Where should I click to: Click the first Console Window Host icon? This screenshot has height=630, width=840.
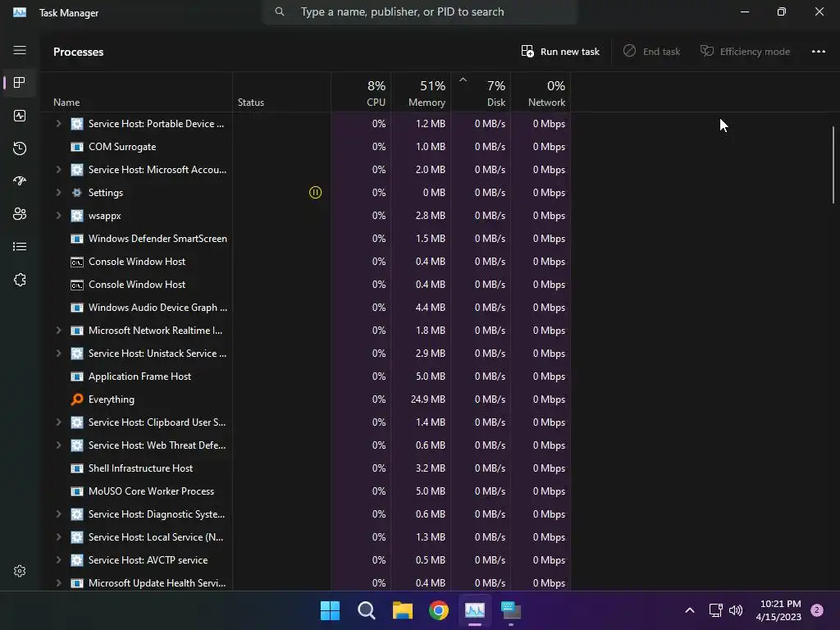77,262
